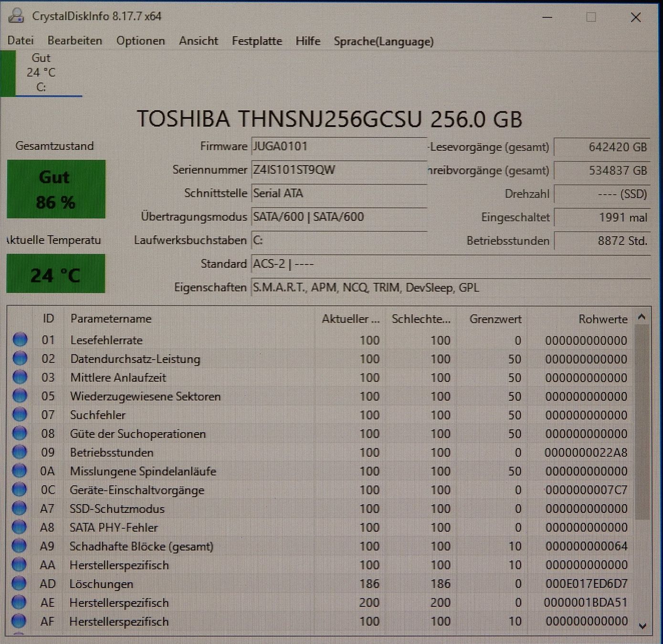Click the Rohwerte column header
This screenshot has width=663, height=644.
coord(603,319)
